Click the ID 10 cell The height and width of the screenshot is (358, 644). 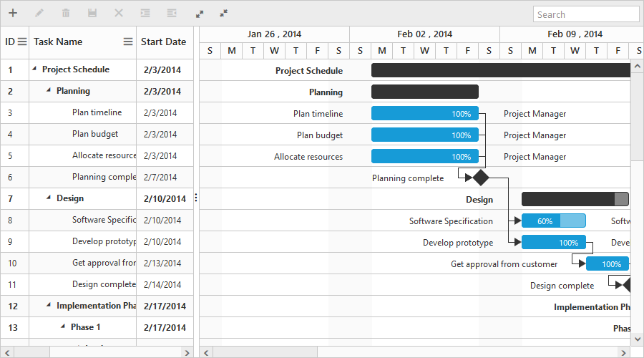[15, 263]
